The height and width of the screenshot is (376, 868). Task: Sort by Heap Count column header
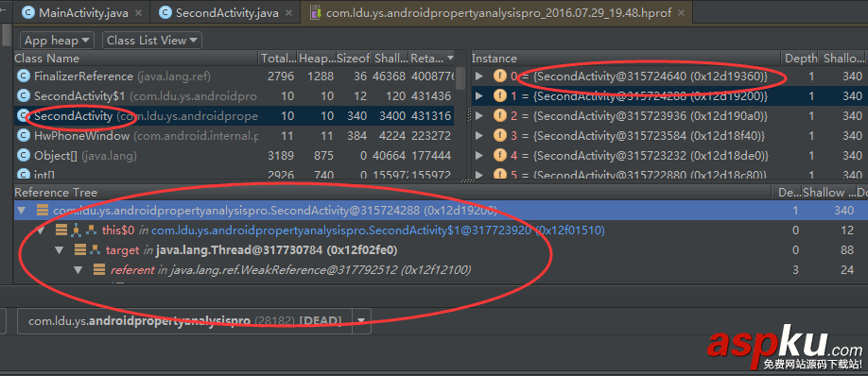click(316, 58)
